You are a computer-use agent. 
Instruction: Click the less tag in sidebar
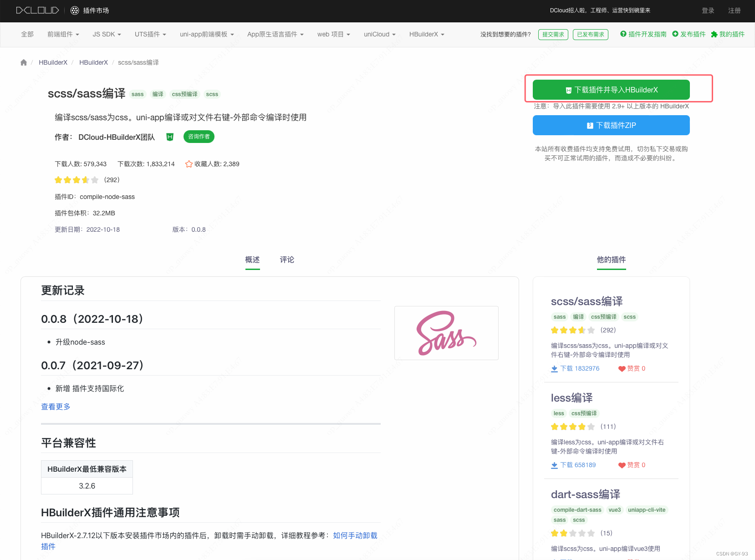click(x=559, y=413)
